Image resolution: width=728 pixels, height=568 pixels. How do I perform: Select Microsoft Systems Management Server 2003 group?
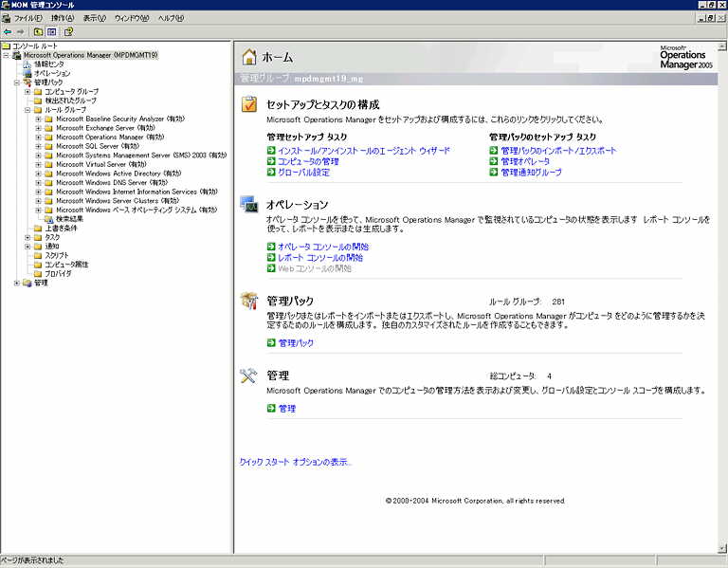pyautogui.click(x=141, y=156)
